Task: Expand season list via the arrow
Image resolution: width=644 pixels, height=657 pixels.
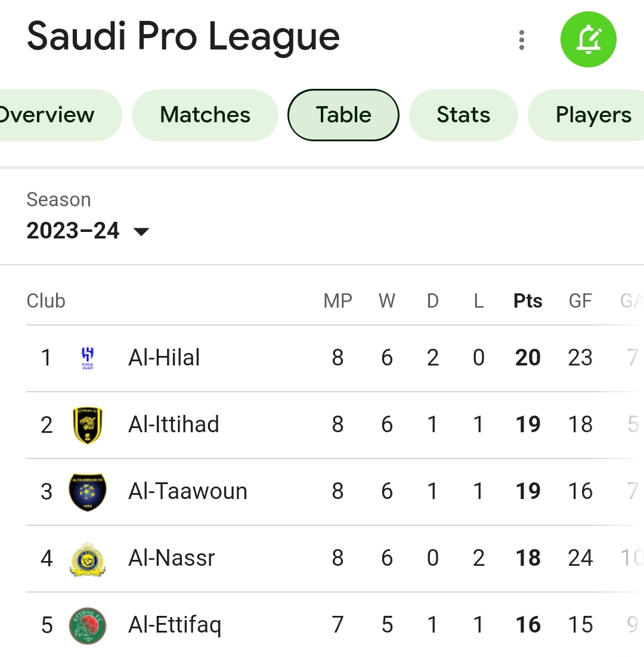Action: pos(141,232)
